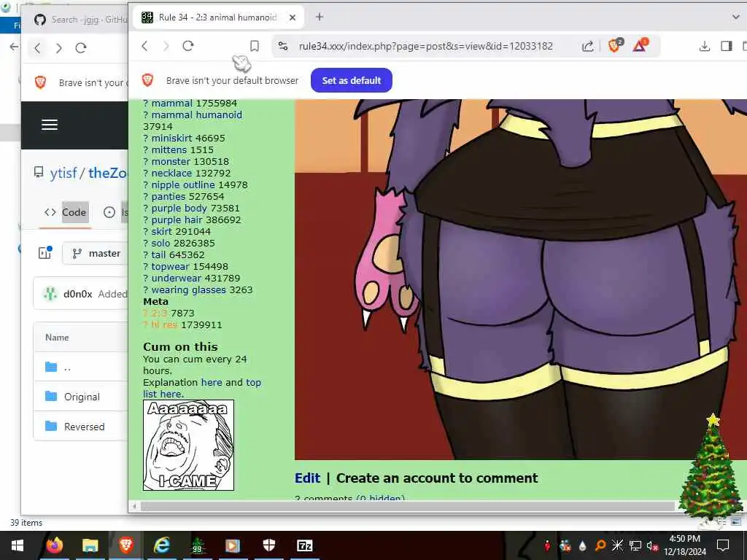Viewport: 747px width, 560px height.
Task: Open Brave Shields lion icon in address bar
Action: [x=615, y=45]
